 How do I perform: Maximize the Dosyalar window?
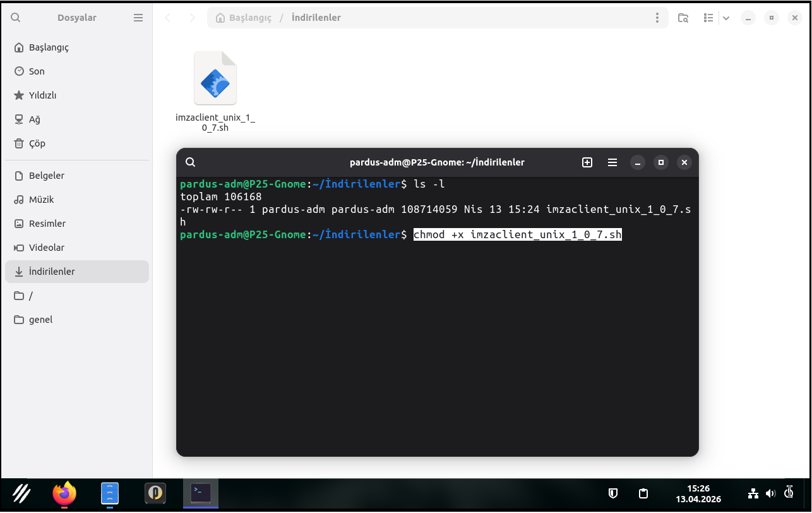pyautogui.click(x=772, y=18)
